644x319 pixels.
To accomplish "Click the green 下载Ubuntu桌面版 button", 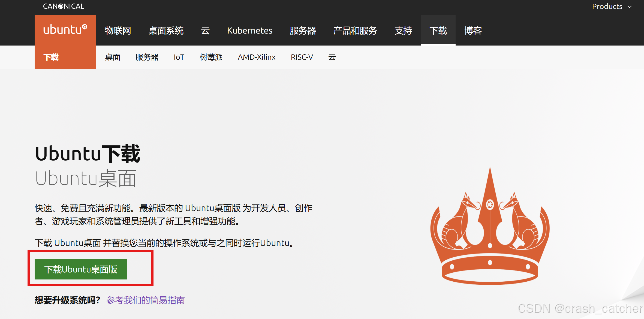I will point(81,269).
